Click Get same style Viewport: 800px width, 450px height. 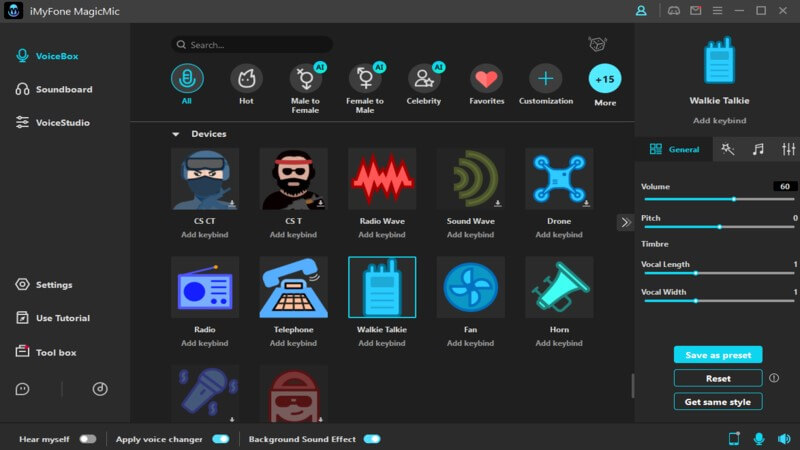click(718, 402)
